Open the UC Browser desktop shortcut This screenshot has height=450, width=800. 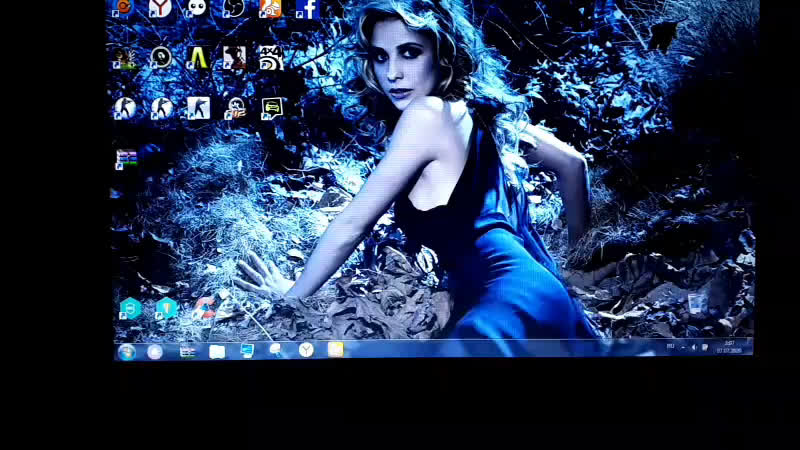pyautogui.click(x=270, y=8)
